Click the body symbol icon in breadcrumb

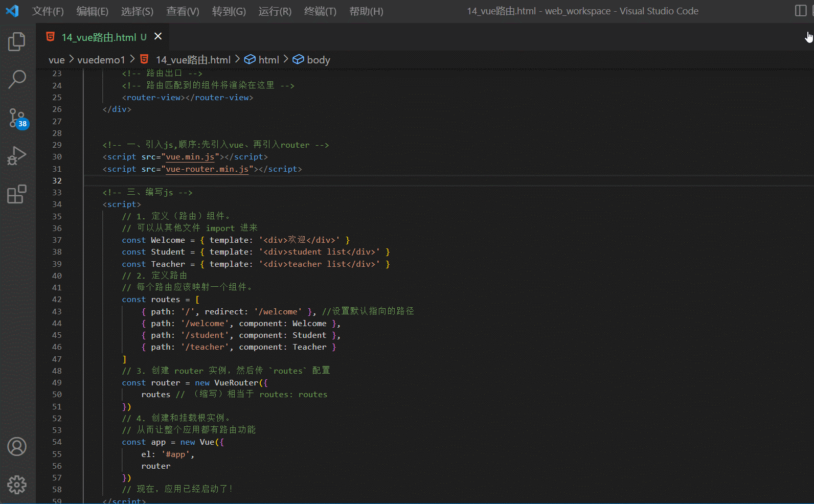click(298, 59)
